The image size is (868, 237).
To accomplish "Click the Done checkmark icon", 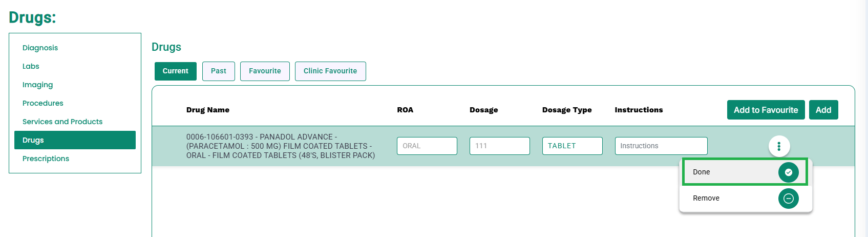I will pyautogui.click(x=789, y=172).
